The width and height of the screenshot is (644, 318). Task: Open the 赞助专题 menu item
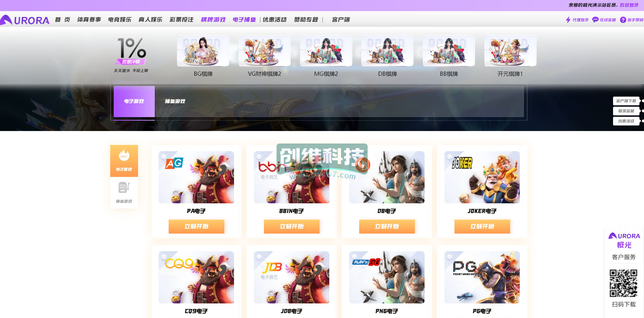306,20
